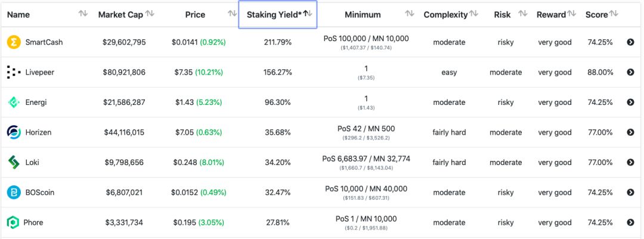Click the Livepeer dotted logo icon
This screenshot has width=644, height=239.
13,72
